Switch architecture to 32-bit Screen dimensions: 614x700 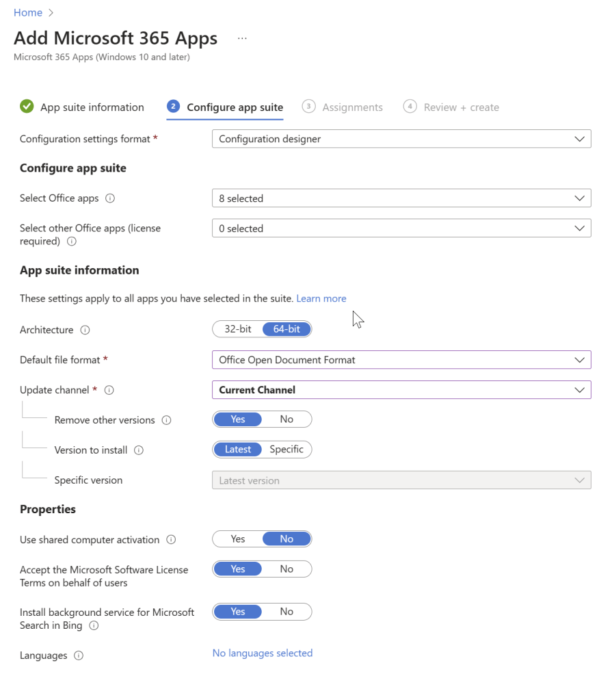pyautogui.click(x=237, y=329)
